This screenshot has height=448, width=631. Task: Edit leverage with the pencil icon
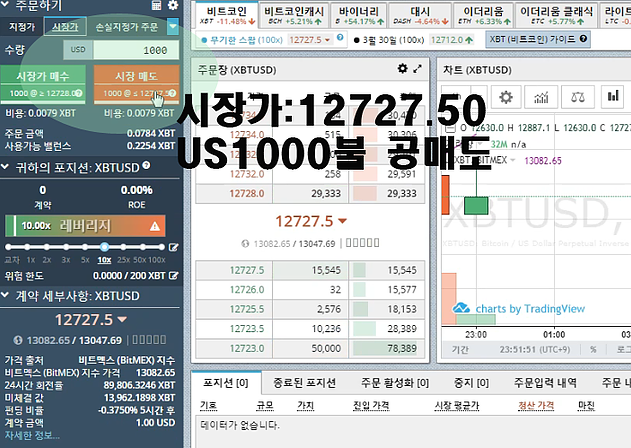174,247
